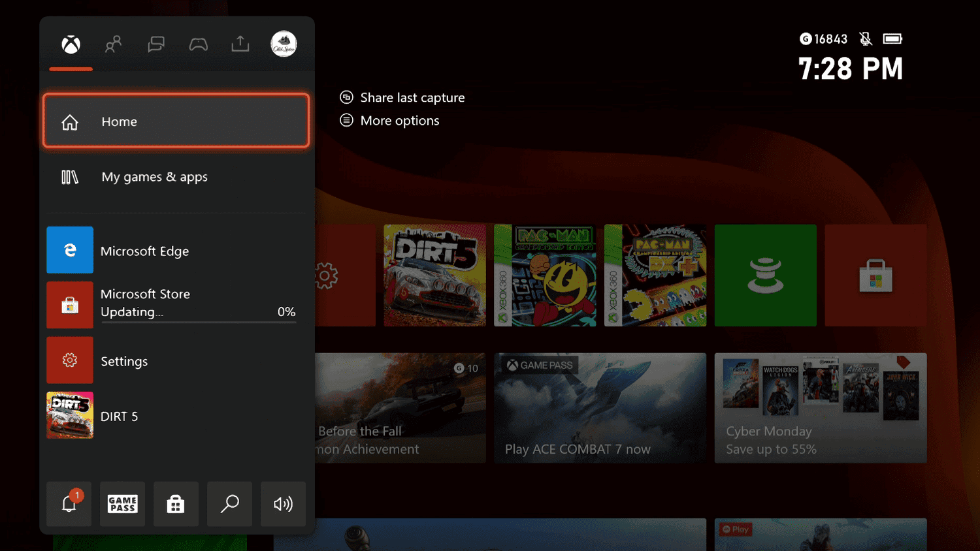980x551 pixels.
Task: Select the Pac-Man Championship Edition tile
Action: (545, 275)
